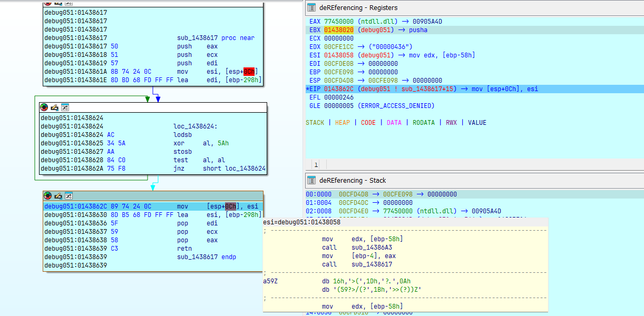Follow the EBX address 01438020

pyautogui.click(x=339, y=30)
